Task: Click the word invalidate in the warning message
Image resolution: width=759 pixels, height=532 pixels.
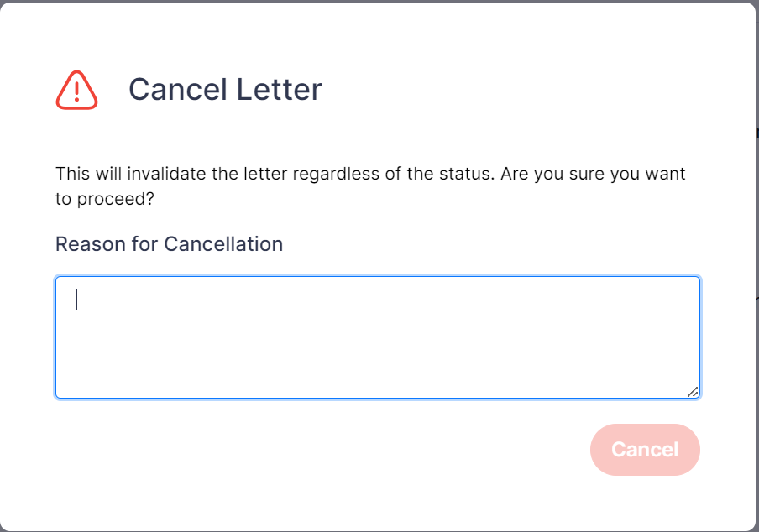Action: (166, 173)
